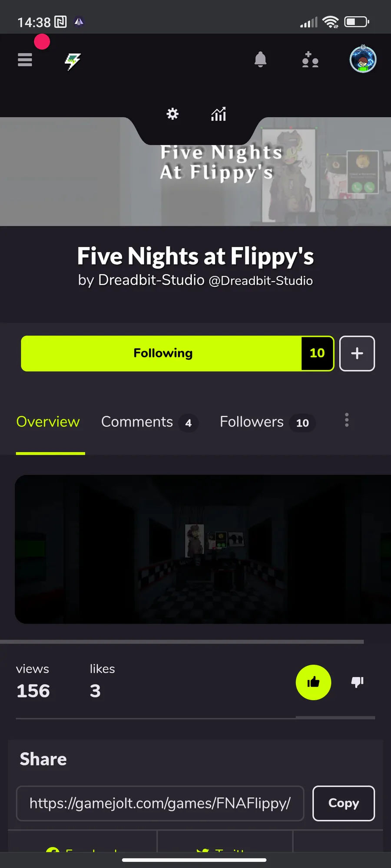Screen dimensions: 391x868
Task: Like the game with thumbs up
Action: click(313, 682)
